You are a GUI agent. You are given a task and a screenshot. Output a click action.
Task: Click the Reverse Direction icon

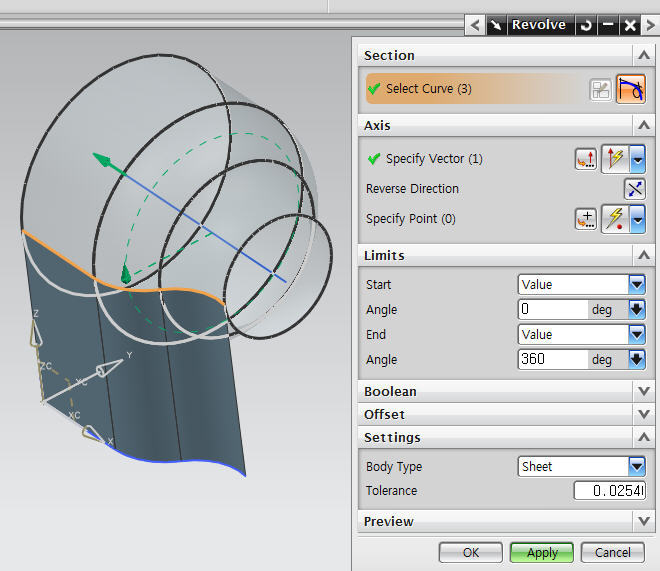coord(634,189)
